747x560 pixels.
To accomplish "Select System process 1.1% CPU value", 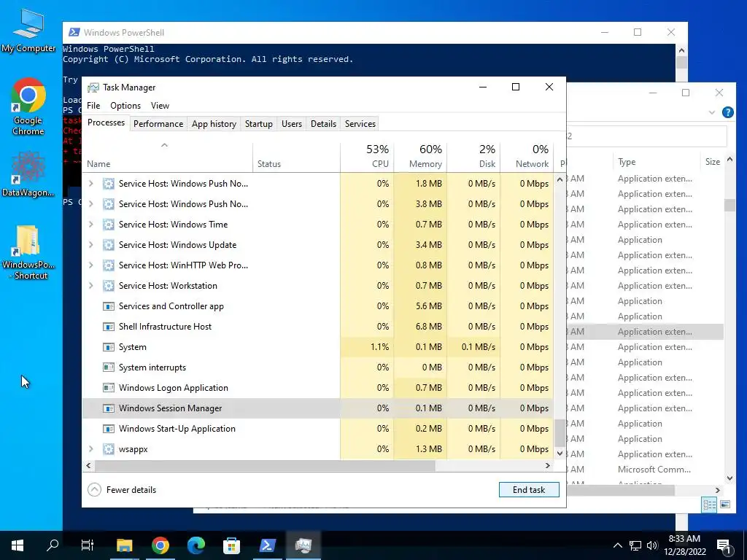I will coord(379,347).
